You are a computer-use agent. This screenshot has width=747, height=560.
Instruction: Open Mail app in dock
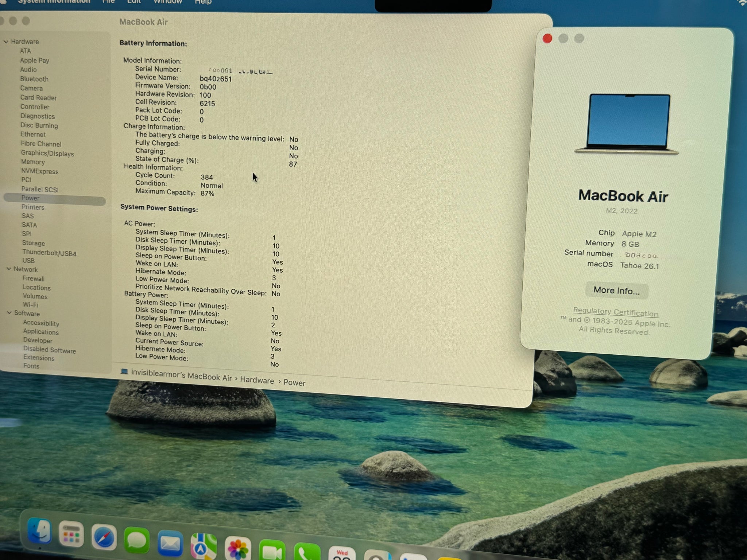[x=170, y=544]
